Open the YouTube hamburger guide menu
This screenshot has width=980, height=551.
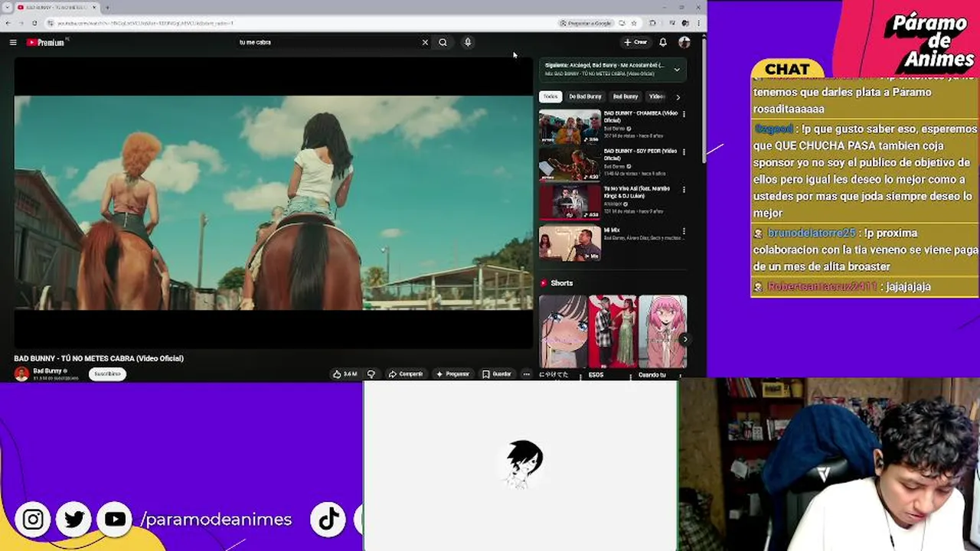click(13, 42)
